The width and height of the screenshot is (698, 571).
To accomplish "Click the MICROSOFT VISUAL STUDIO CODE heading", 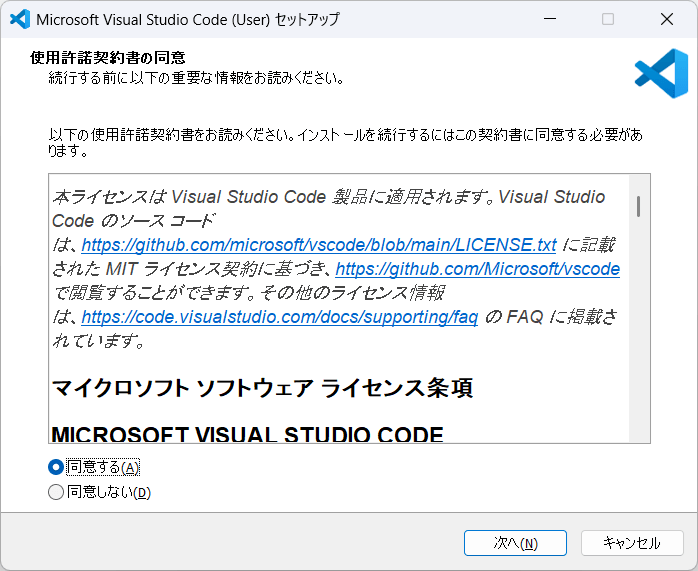I will coord(246,435).
